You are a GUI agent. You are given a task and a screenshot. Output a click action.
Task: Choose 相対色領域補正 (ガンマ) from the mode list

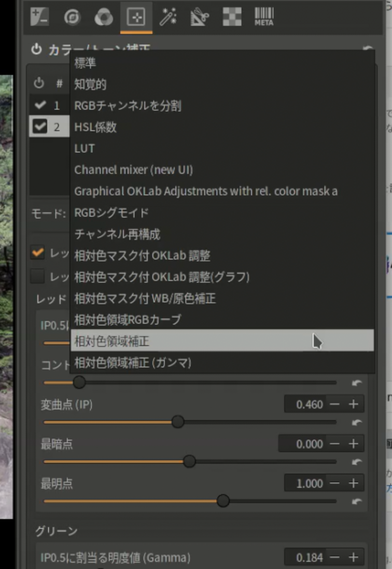click(133, 363)
